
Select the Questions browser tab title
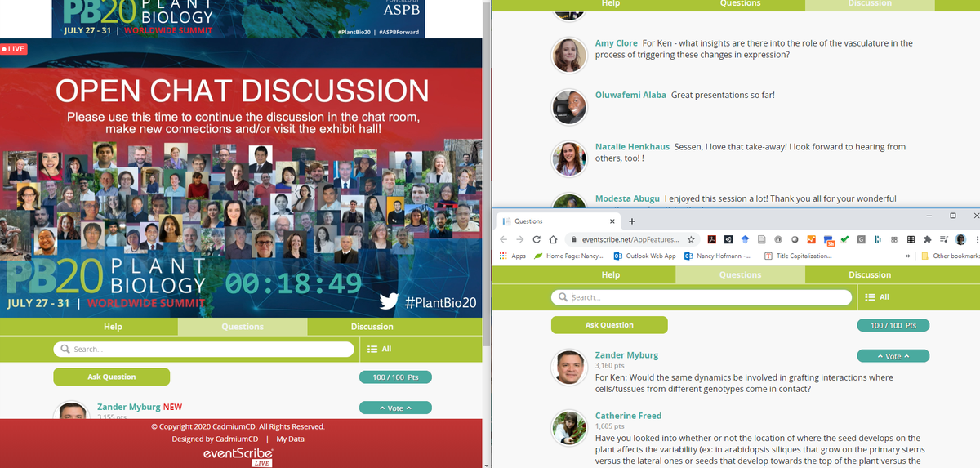(528, 221)
